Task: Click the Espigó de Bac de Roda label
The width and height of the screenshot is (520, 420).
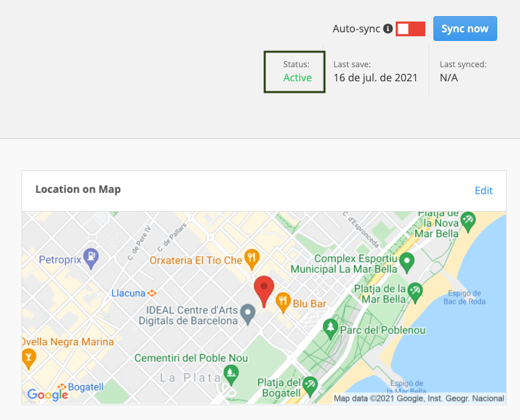Action: pos(464,297)
